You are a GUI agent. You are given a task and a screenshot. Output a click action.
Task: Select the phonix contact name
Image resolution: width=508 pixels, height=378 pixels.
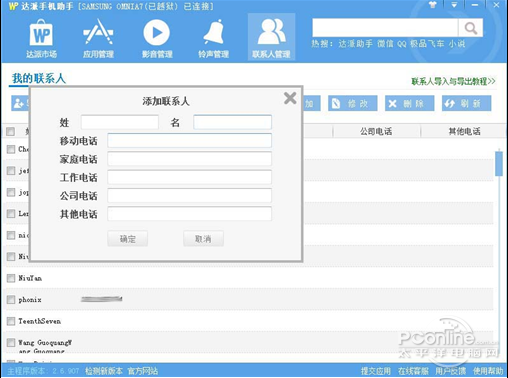pyautogui.click(x=30, y=300)
